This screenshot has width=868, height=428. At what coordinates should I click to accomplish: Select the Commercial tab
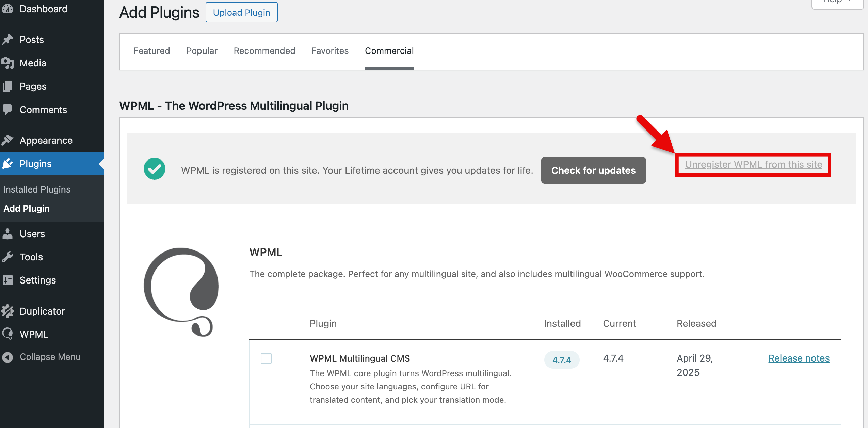point(389,51)
